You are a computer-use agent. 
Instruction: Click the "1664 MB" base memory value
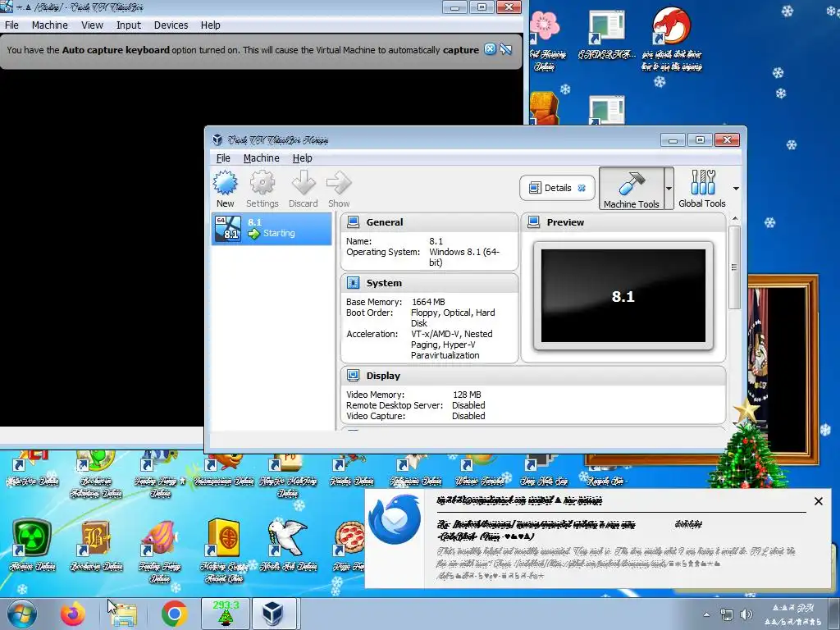coord(428,302)
